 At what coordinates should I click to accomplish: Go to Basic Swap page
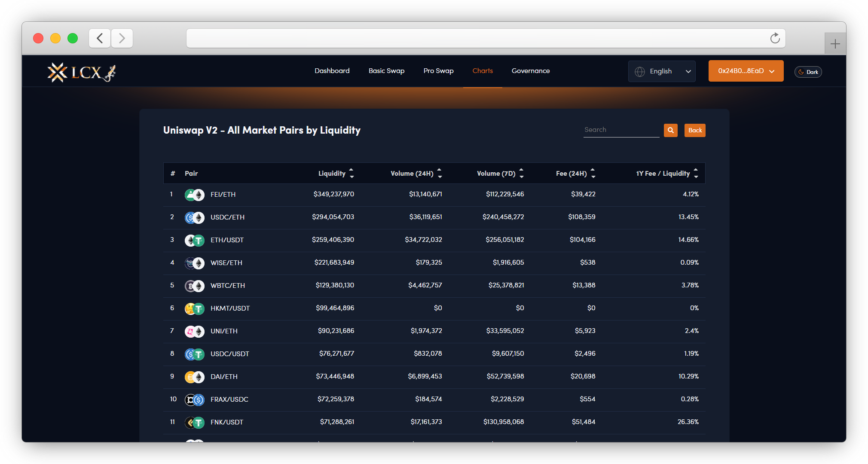386,71
